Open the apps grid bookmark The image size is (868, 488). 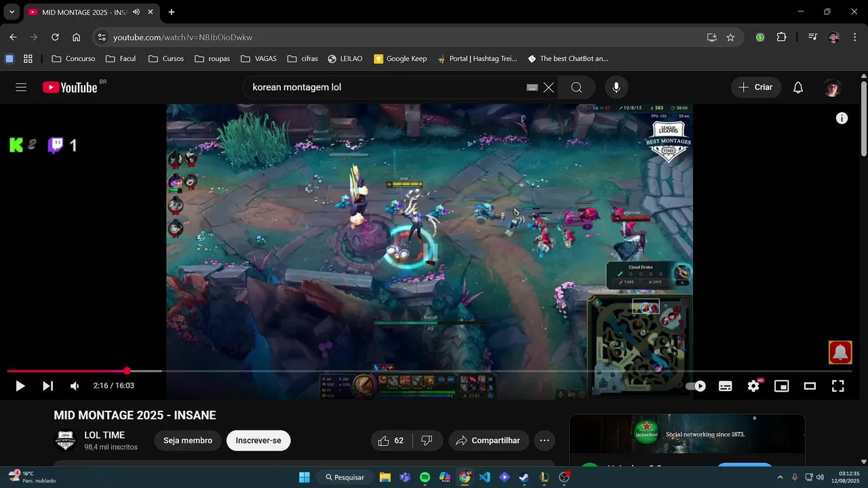pos(28,58)
